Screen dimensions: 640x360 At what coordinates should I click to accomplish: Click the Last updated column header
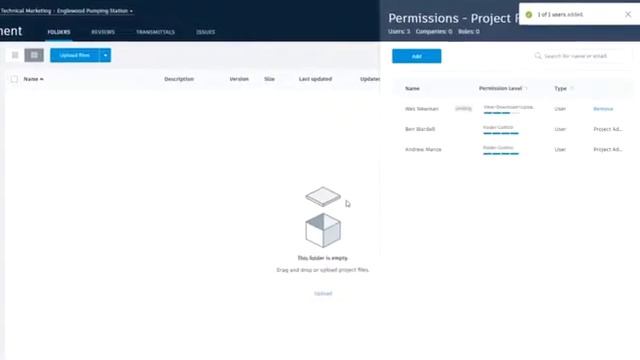click(315, 79)
